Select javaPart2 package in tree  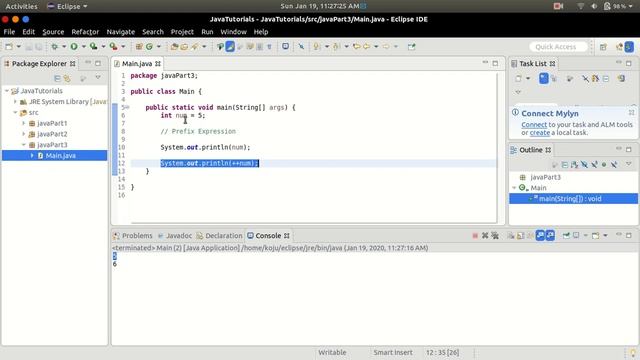click(52, 134)
